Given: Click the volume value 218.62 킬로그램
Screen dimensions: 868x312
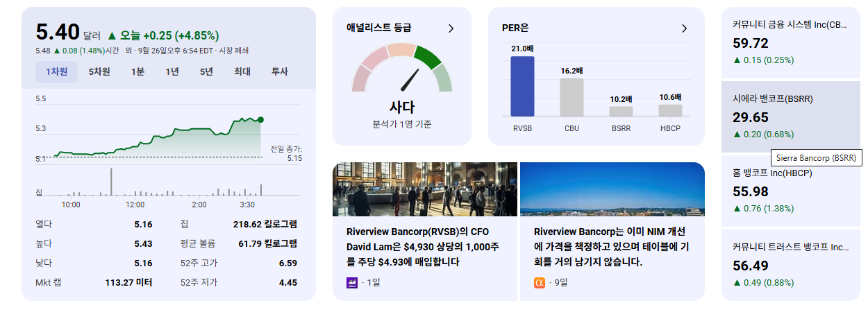Looking at the screenshot, I should coord(265,224).
